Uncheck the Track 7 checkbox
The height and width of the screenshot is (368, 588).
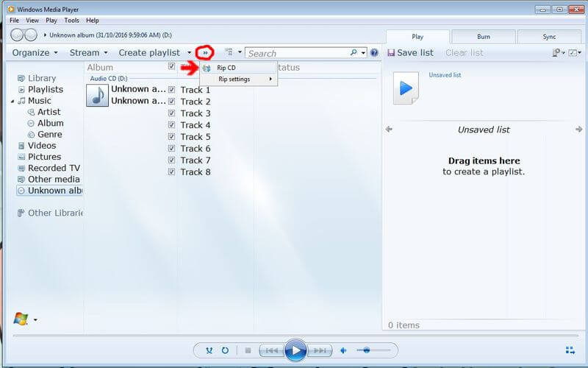point(171,160)
